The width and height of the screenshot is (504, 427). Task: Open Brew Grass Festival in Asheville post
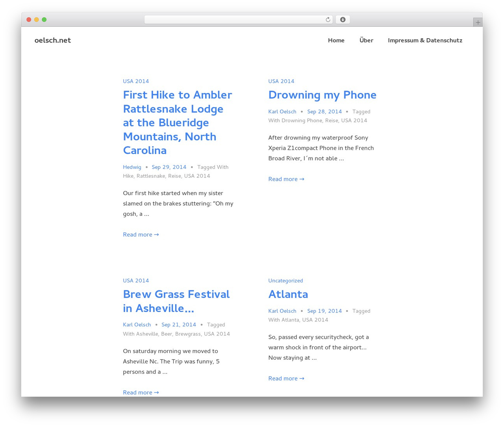[x=176, y=301]
